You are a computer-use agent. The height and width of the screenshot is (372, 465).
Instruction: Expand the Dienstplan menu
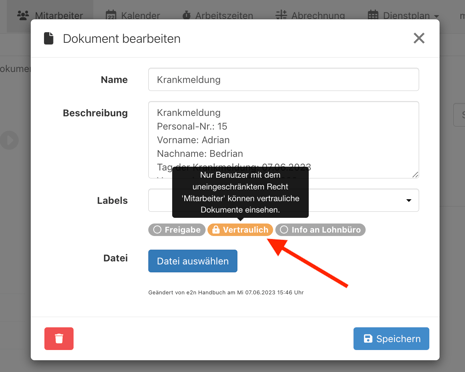click(x=403, y=15)
